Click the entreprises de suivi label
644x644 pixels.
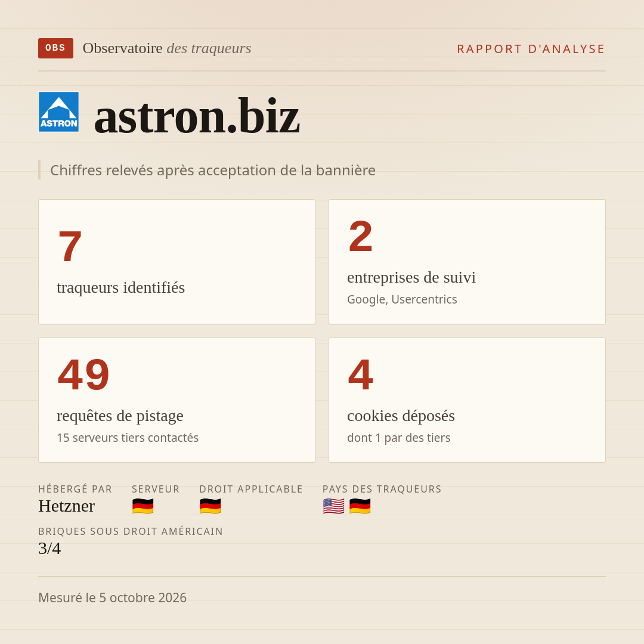pos(411,277)
